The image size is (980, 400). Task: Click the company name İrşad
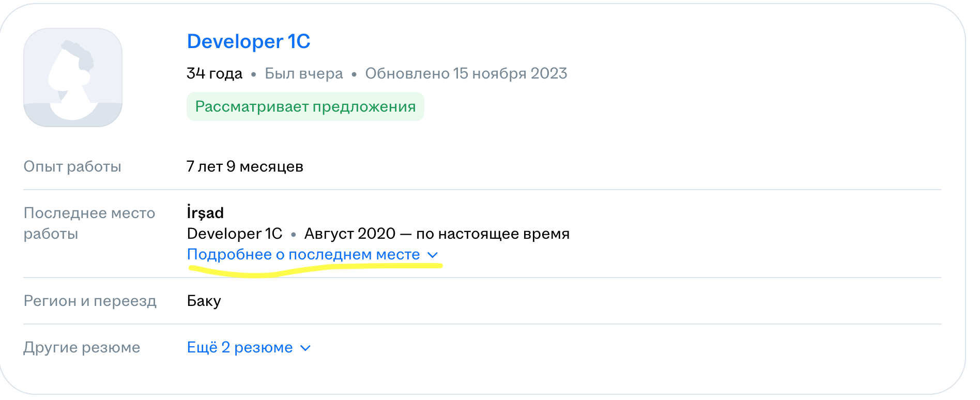[x=205, y=212]
